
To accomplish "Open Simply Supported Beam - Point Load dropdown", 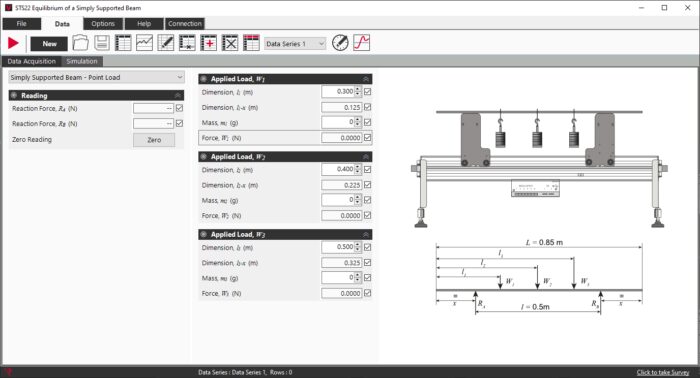I will tap(96, 77).
